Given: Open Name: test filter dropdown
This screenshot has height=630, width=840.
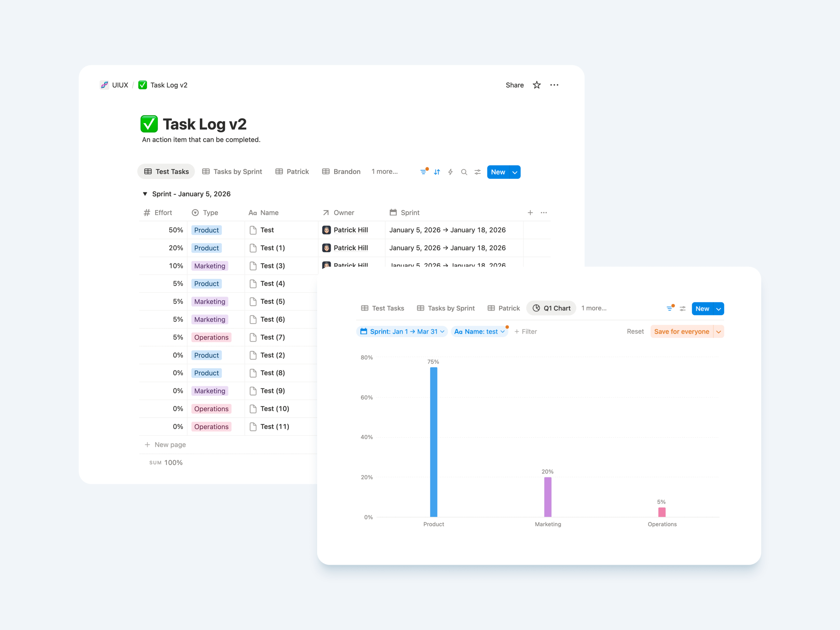Looking at the screenshot, I should (479, 332).
